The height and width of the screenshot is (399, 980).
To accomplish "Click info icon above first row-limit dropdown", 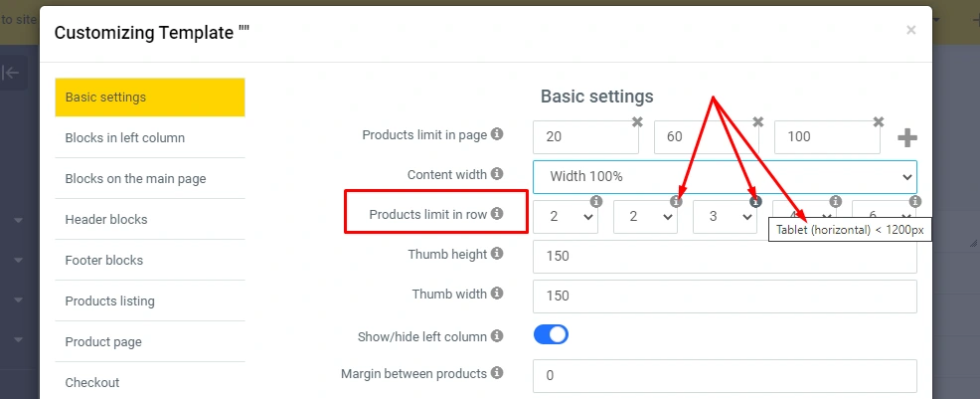I will pyautogui.click(x=596, y=201).
